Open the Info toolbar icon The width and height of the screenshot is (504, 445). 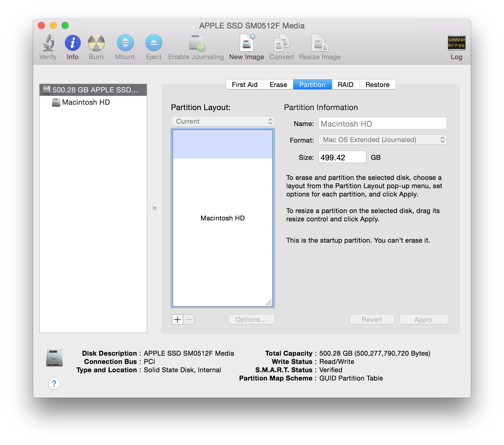[x=72, y=43]
